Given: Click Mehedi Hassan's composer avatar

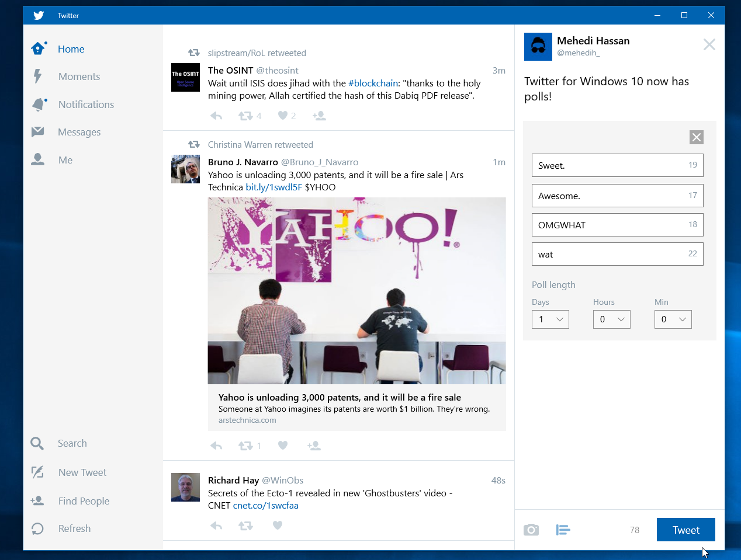Looking at the screenshot, I should click(x=538, y=47).
